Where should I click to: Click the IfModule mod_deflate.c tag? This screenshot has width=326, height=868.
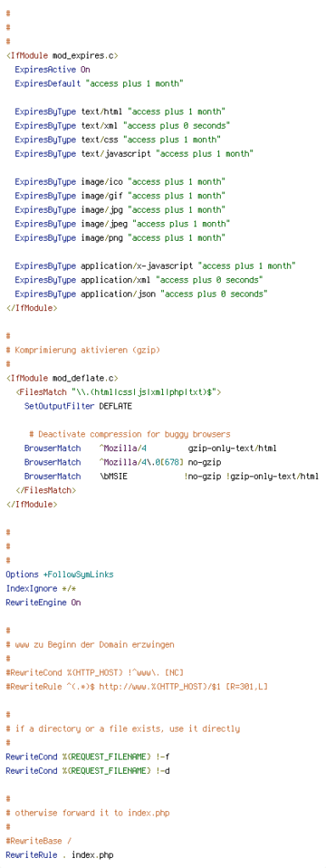[x=61, y=379]
